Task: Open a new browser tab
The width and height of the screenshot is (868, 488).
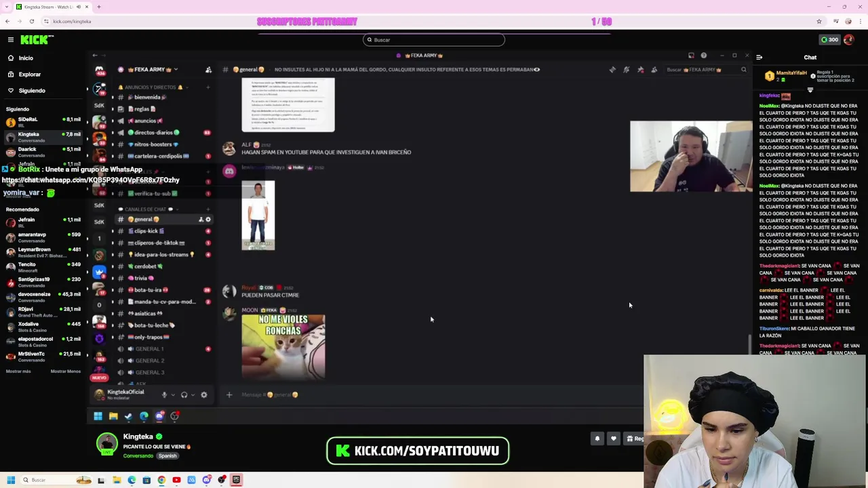Action: pos(99,7)
